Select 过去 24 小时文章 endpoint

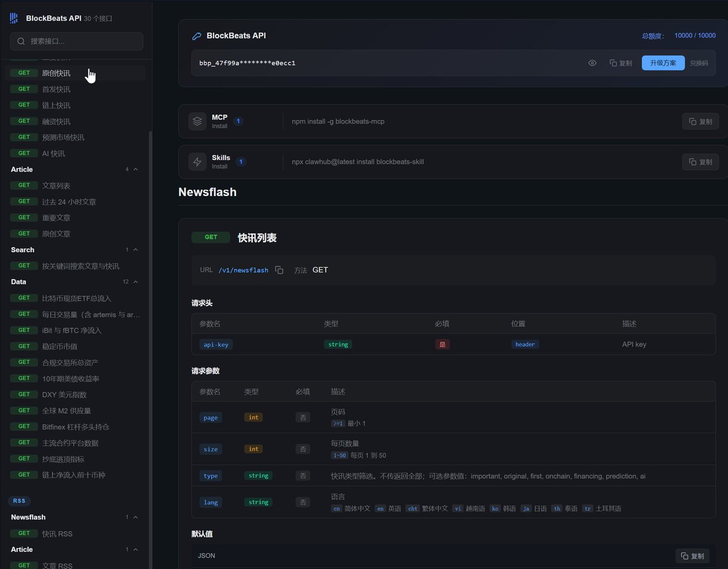75,201
